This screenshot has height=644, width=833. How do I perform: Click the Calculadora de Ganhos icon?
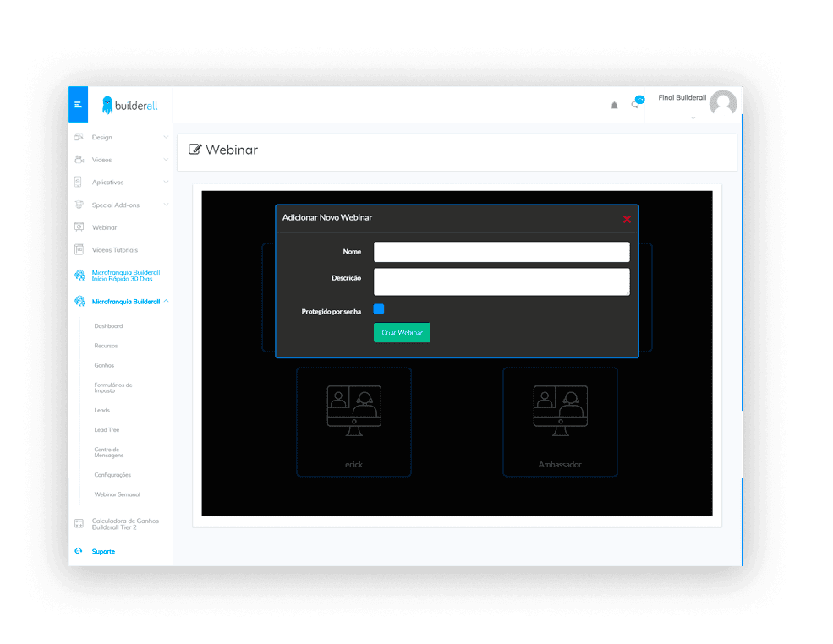pyautogui.click(x=79, y=523)
